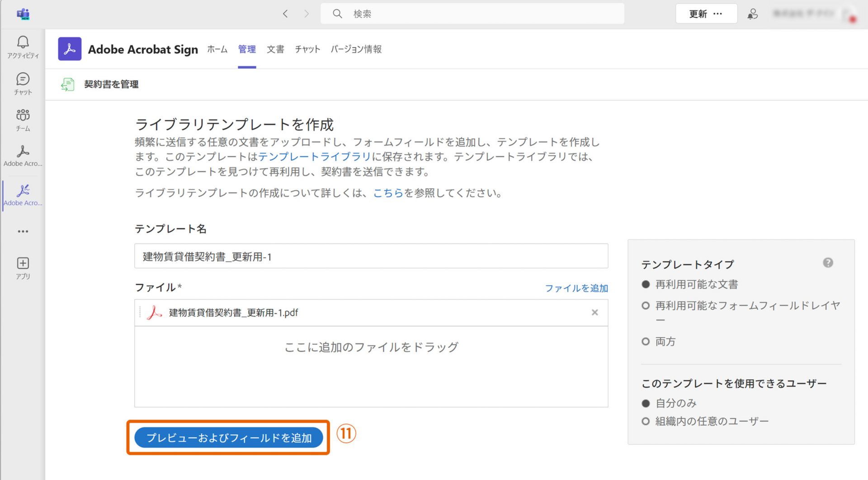Click the テンプレート名 input field
This screenshot has width=868, height=480.
(x=371, y=256)
